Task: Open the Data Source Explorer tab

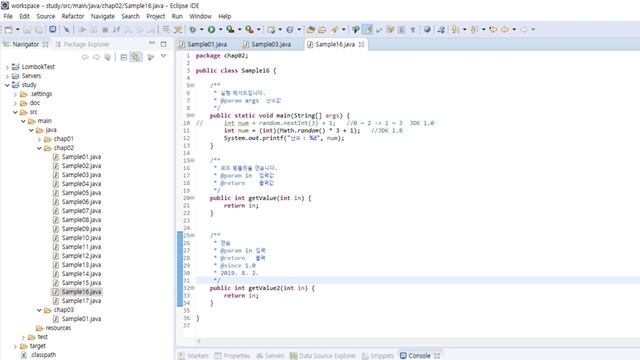Action: click(x=323, y=356)
